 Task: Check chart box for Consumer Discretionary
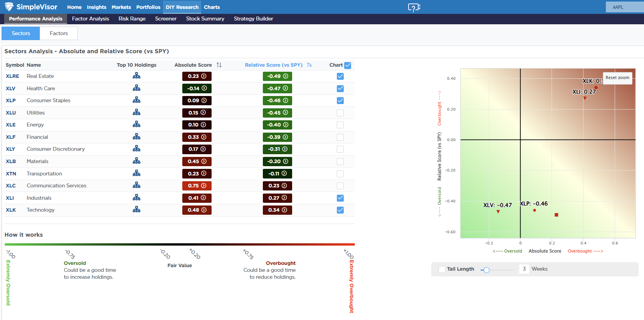[340, 149]
